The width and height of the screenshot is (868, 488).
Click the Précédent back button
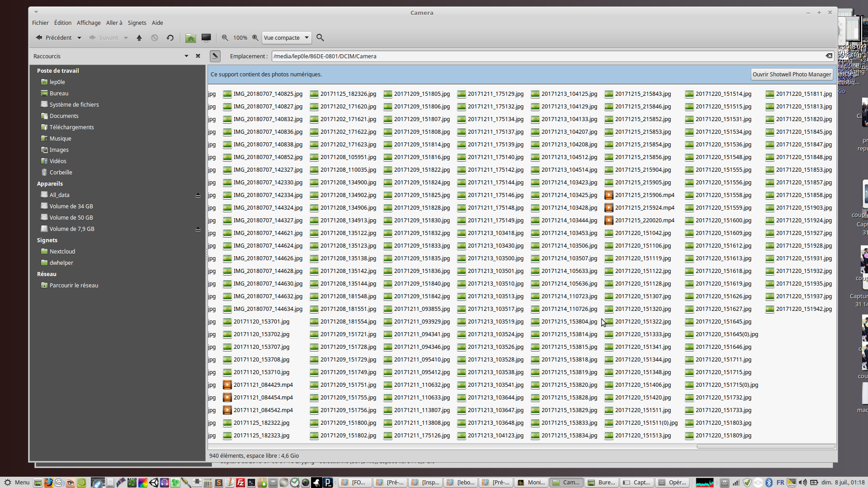(54, 38)
